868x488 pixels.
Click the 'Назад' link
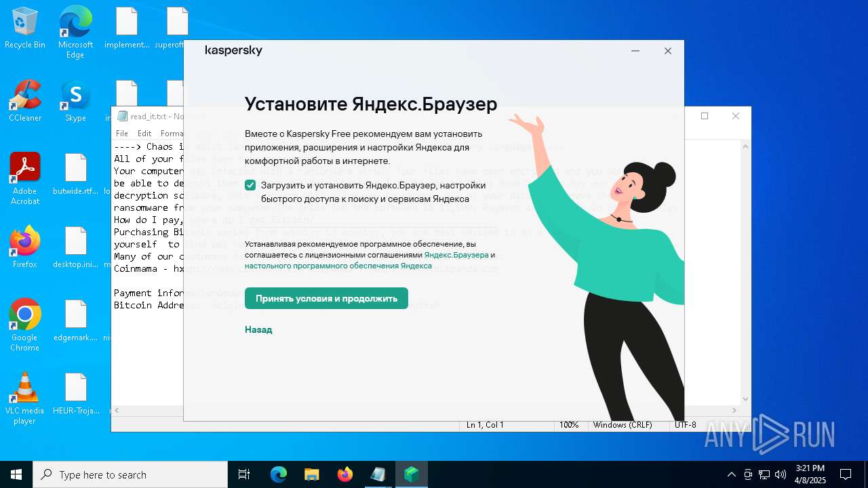point(258,329)
